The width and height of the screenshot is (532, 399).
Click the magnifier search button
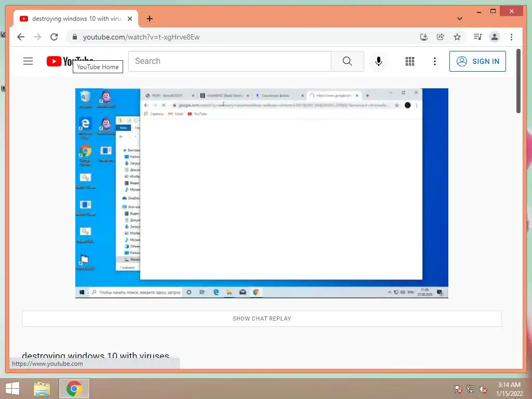tap(348, 61)
